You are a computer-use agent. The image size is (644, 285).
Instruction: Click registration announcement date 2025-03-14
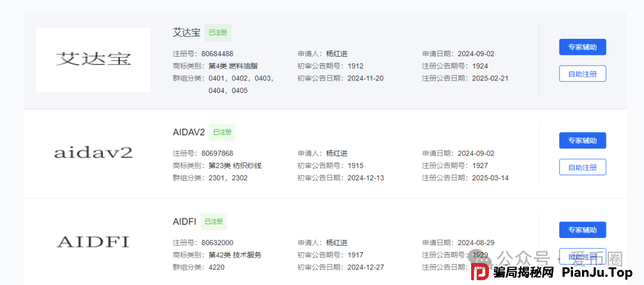point(490,178)
